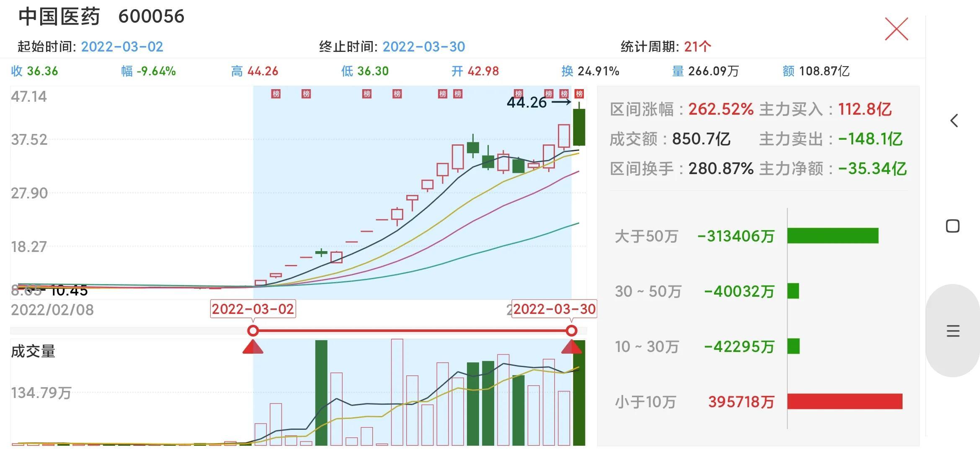Click the main buy-in 112.8亿
Screen dimensions: 980x452
pyautogui.click(x=864, y=109)
